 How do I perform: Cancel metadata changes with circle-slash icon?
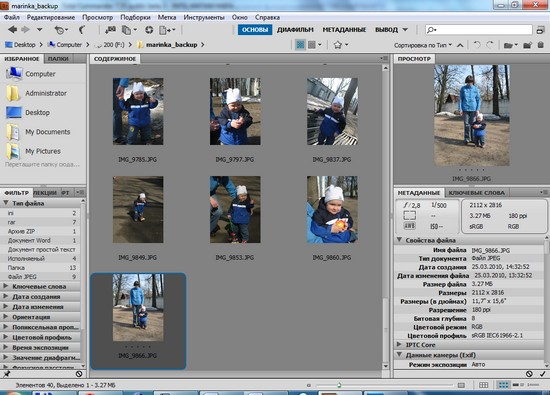pos(529,374)
